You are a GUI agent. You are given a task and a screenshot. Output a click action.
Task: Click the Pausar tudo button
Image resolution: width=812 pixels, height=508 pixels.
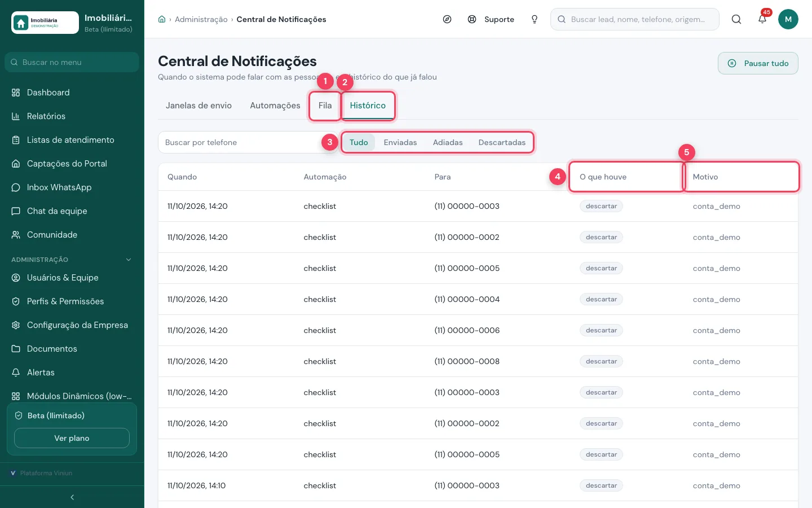pyautogui.click(x=758, y=63)
